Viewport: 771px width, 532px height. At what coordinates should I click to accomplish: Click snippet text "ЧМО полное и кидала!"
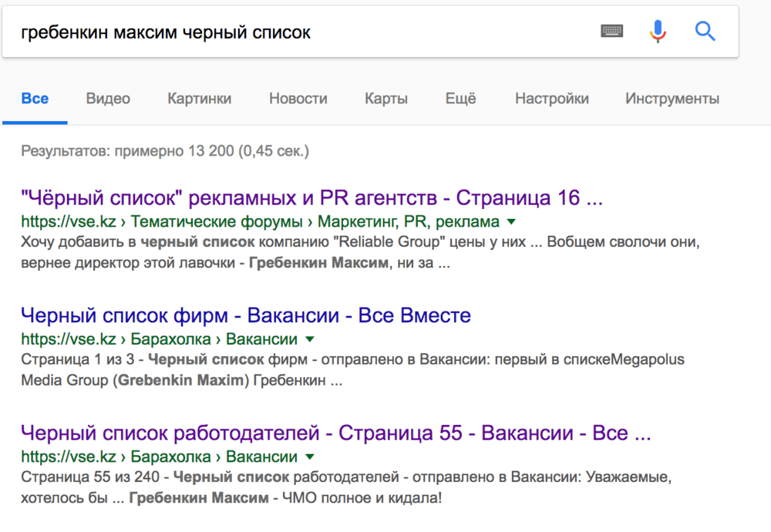(362, 497)
